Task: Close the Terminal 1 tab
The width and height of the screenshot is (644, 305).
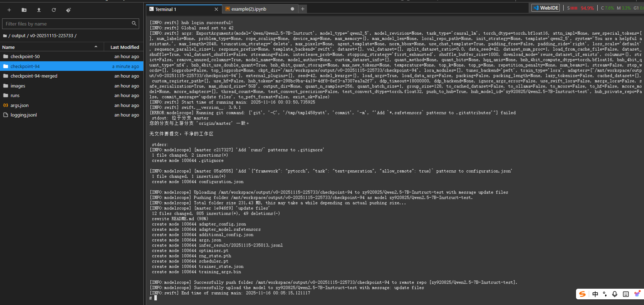Action: pos(216,9)
